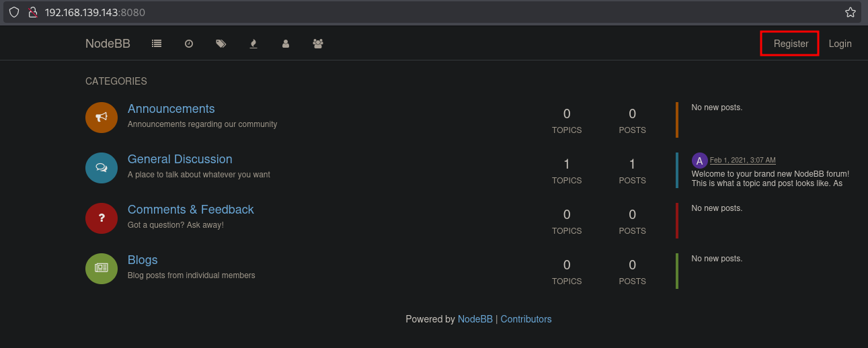Open the Announcements category
This screenshot has height=348, width=868.
(171, 109)
